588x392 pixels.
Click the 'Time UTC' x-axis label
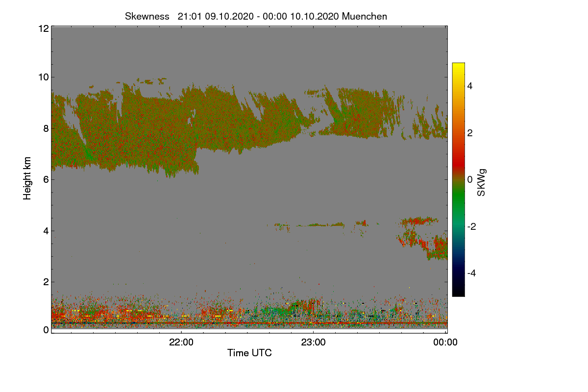pyautogui.click(x=249, y=353)
